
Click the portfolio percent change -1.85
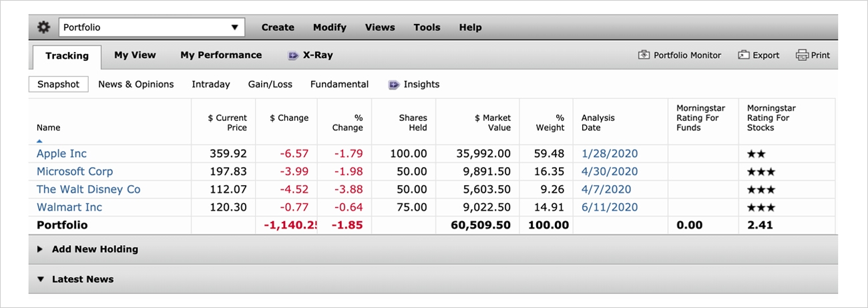pyautogui.click(x=346, y=225)
